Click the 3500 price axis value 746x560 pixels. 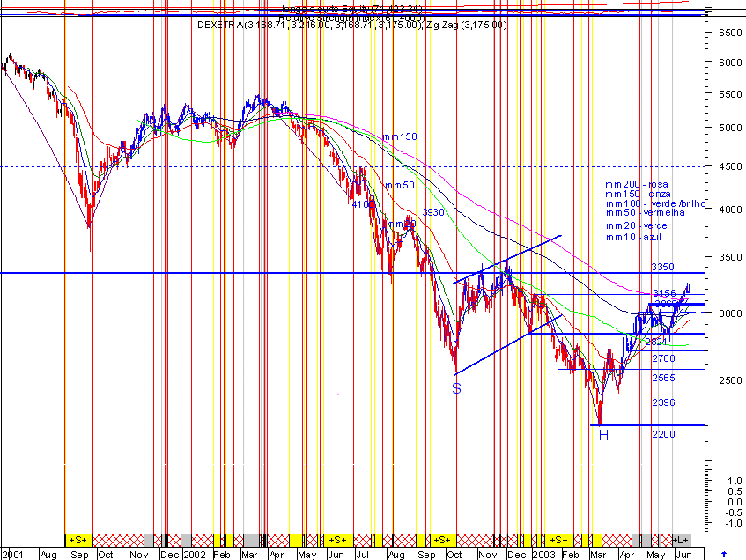coord(730,257)
